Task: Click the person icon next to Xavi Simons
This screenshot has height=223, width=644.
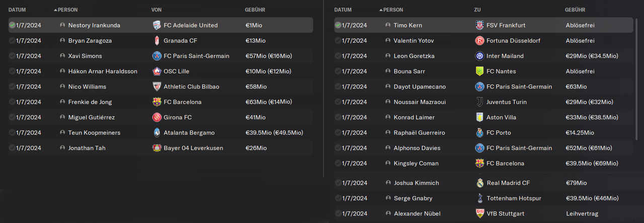Action: (62, 56)
